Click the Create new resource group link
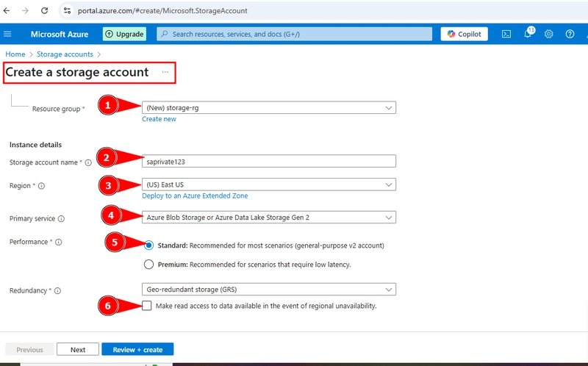Screen dimensions: 588x366 point(159,119)
